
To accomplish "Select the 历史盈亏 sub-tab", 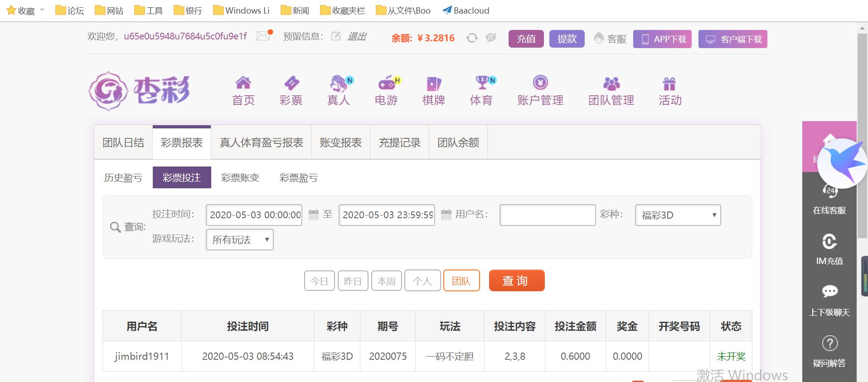I will (x=123, y=177).
